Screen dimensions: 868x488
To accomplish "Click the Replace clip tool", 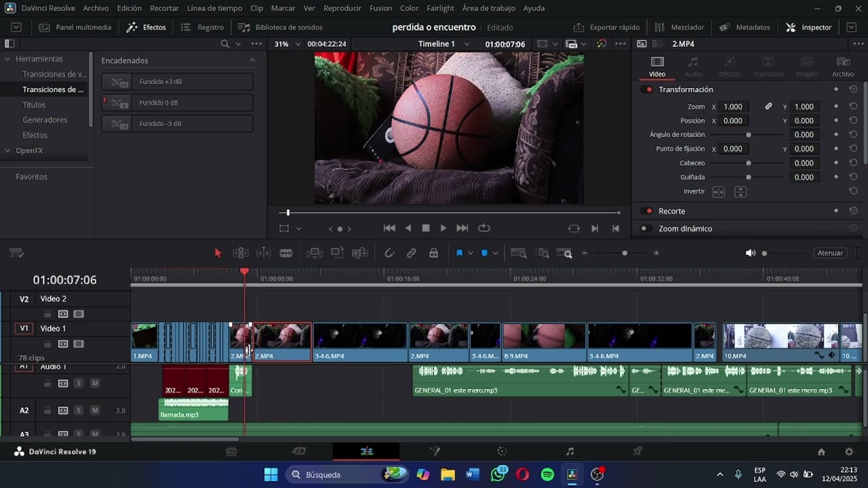I will pos(360,253).
